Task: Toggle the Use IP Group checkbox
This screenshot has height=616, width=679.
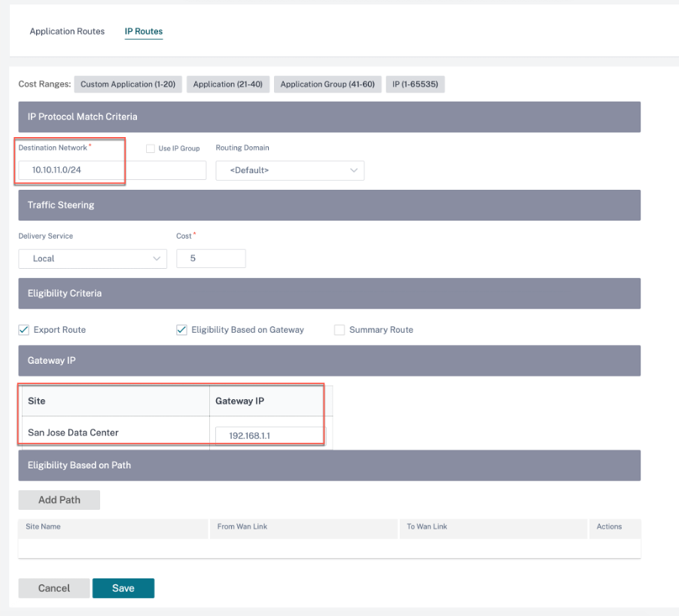Action: pyautogui.click(x=151, y=148)
